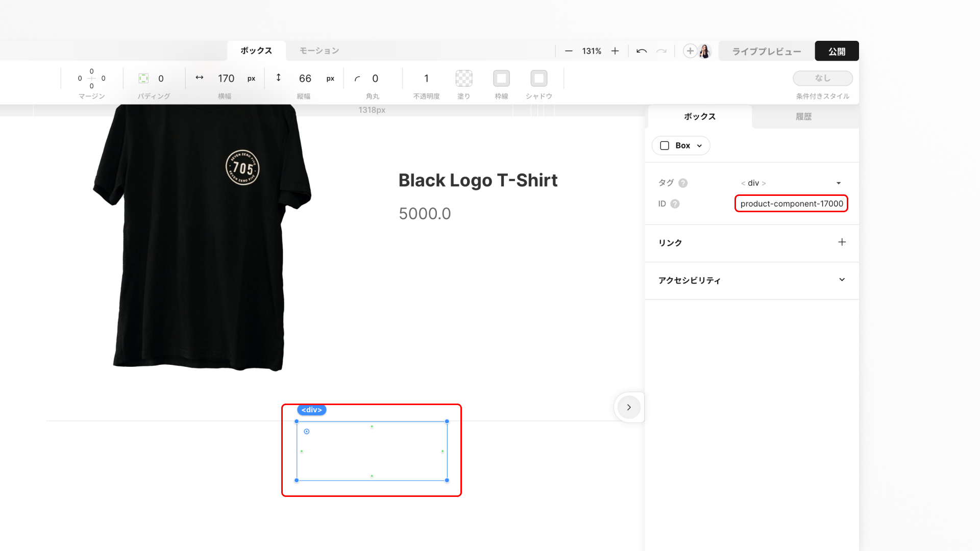Select the black T-shirt product image
Screen dimensions: 980x551
click(202, 238)
